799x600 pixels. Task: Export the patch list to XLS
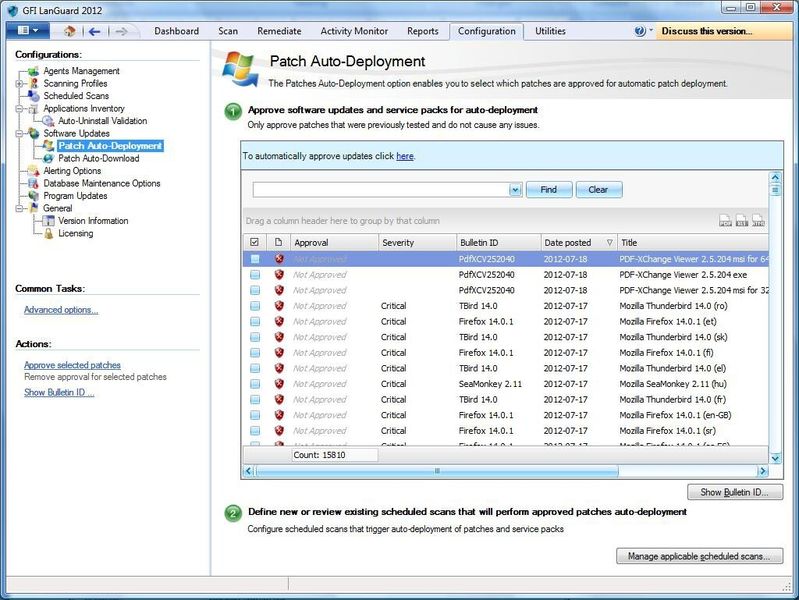(742, 221)
